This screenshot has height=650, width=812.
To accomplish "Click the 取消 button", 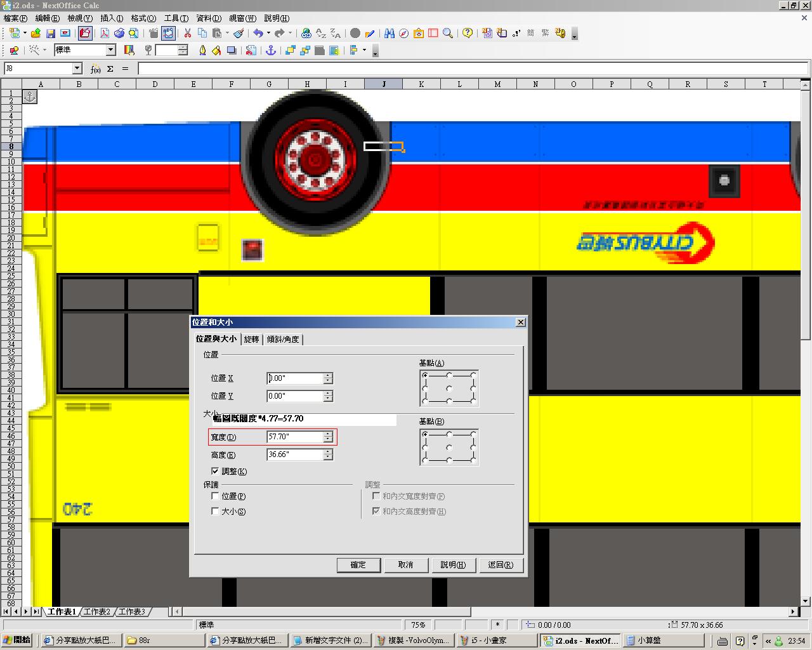I will pyautogui.click(x=406, y=565).
